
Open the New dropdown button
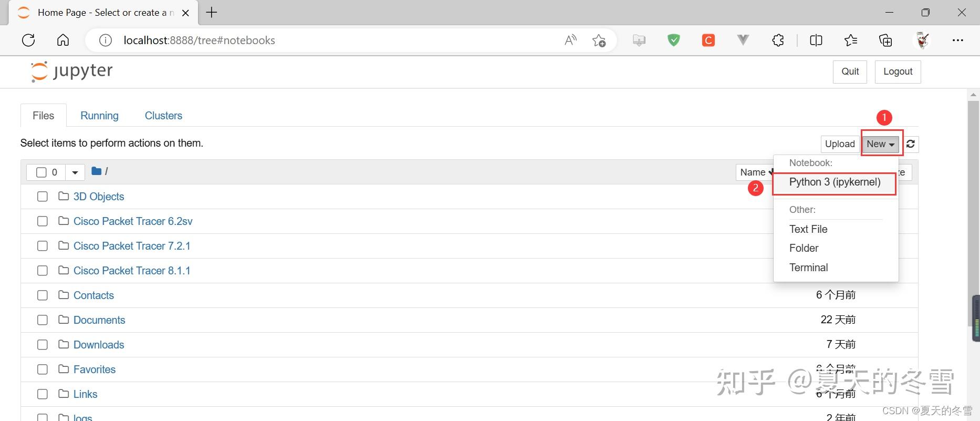880,144
